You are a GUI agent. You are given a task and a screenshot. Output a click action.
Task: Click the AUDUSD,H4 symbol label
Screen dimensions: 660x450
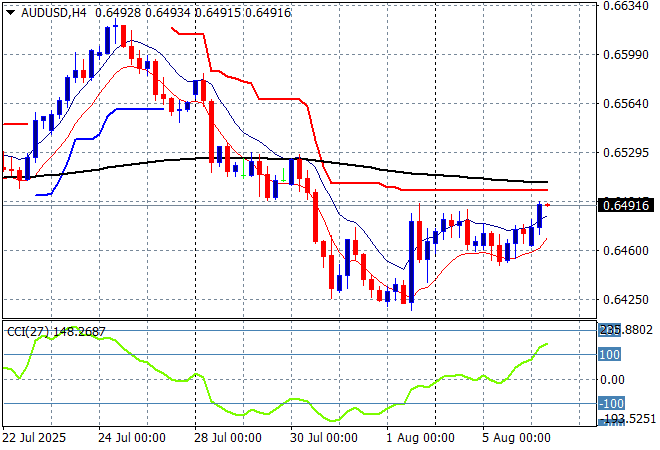54,13
